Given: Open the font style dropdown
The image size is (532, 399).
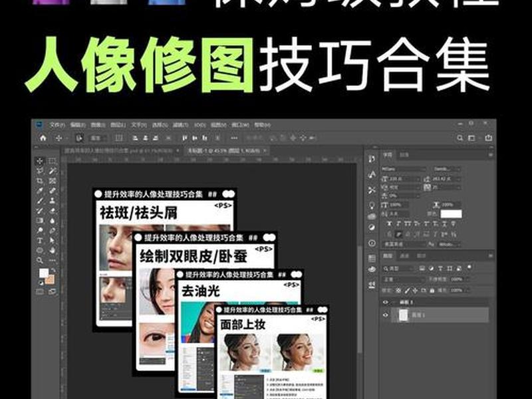Looking at the screenshot, I should tap(447, 169).
